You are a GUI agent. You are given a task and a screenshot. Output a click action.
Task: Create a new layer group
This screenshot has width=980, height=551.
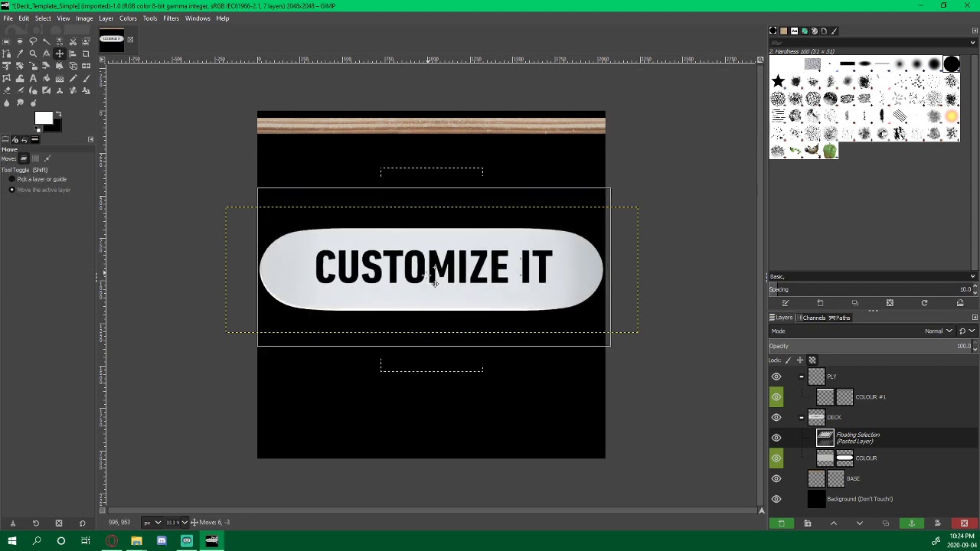pyautogui.click(x=807, y=523)
